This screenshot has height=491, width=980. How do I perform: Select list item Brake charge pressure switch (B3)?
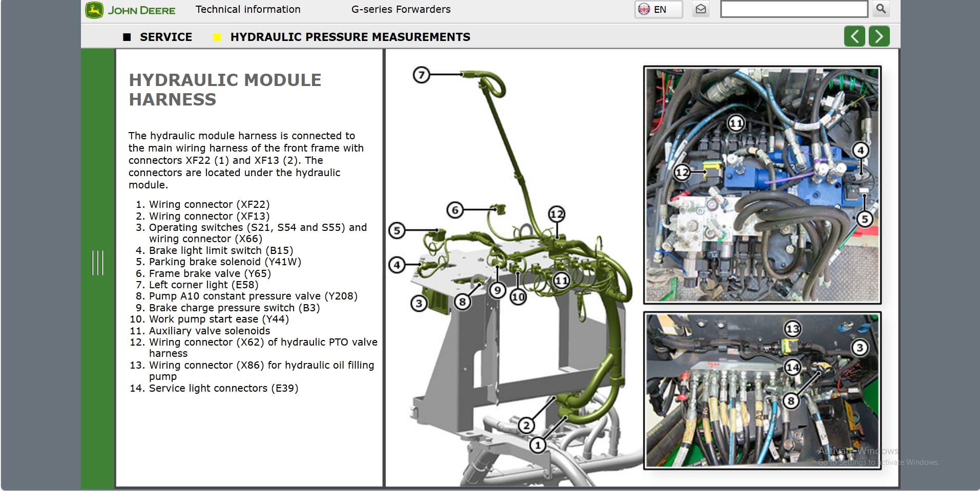(x=234, y=308)
